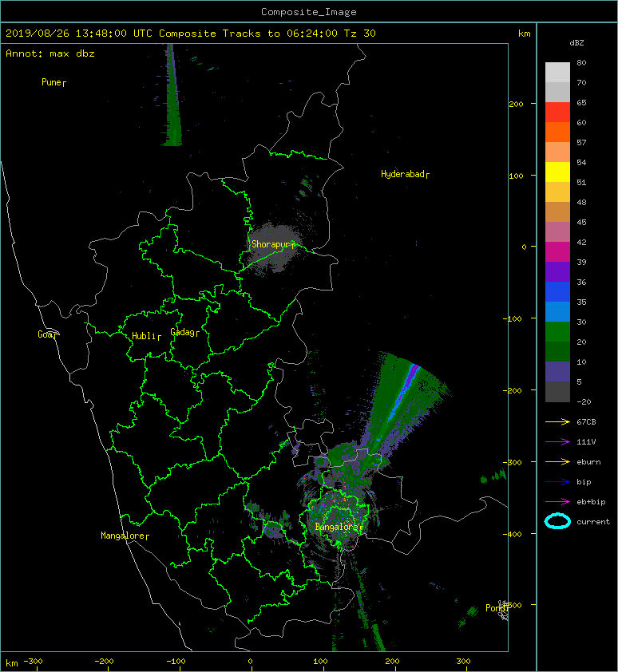618x672 pixels.
Task: Click the yellow 54 dBZ swatch
Action: 557,172
